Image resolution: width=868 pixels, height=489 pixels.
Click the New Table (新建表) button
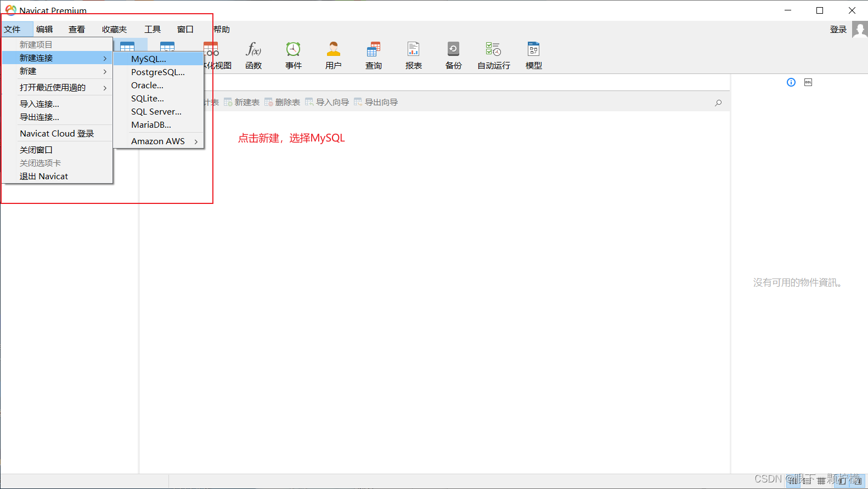coord(241,102)
